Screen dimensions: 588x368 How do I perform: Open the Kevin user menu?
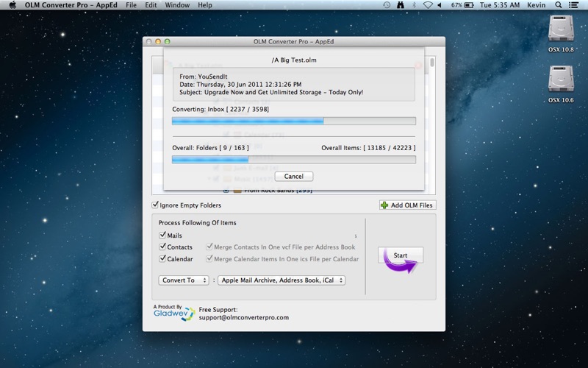[536, 5]
